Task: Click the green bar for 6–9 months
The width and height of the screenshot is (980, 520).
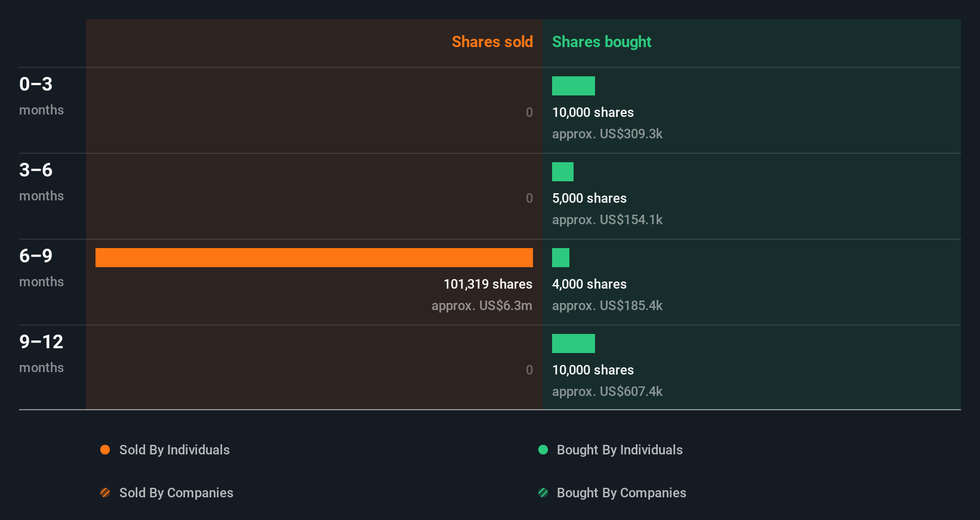Action: [x=560, y=258]
